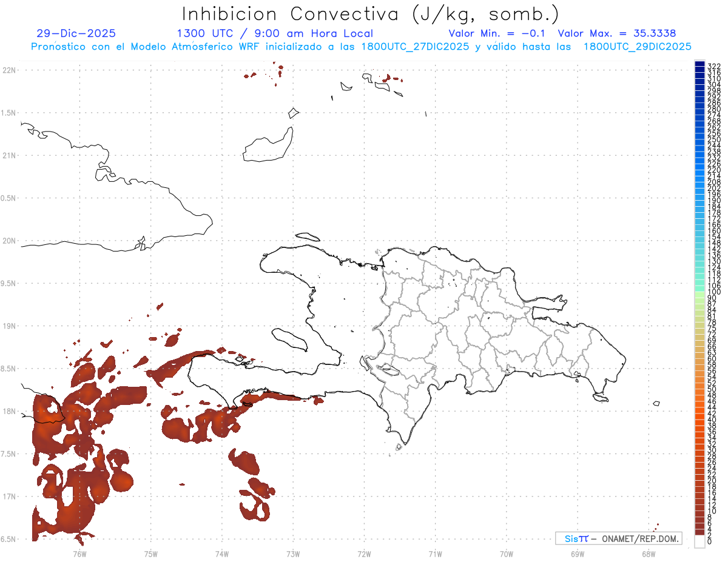Viewport: 728px width, 562px height.
Task: Click the '72W' longitude label
Action: (364, 554)
